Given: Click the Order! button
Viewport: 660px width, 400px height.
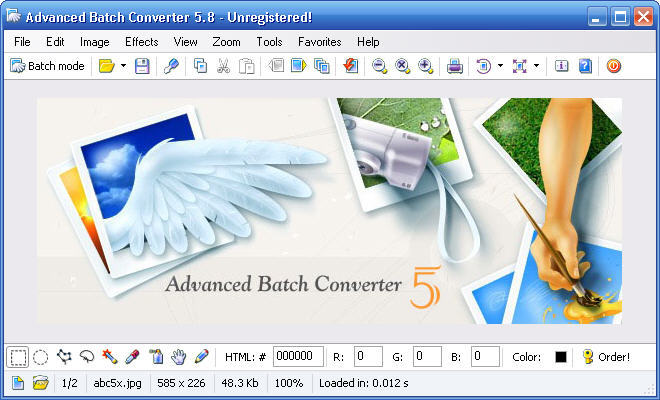Looking at the screenshot, I should click(607, 357).
